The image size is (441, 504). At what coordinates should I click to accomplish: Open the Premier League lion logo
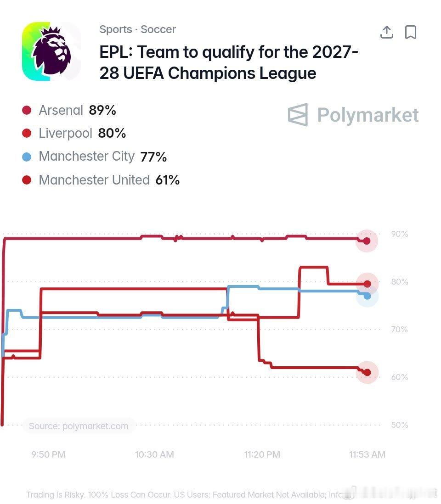click(51, 51)
